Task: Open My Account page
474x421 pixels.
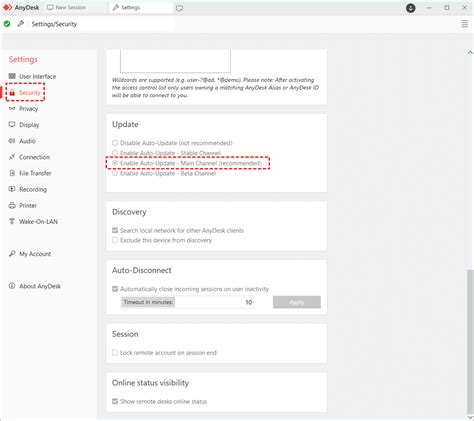Action: tap(35, 254)
